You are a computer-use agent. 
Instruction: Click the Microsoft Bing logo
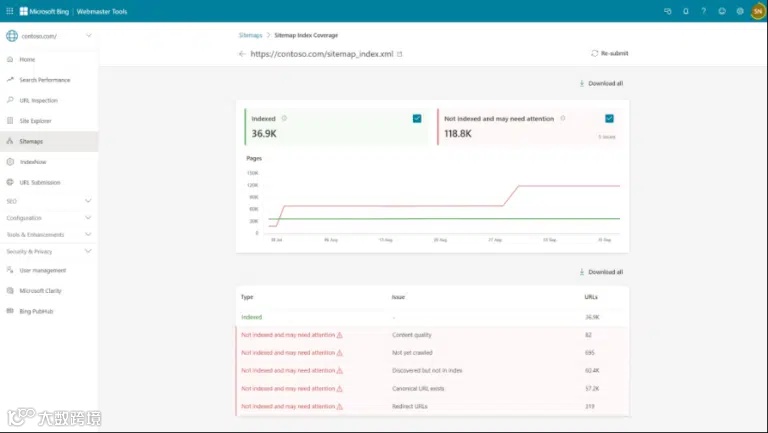(x=44, y=11)
